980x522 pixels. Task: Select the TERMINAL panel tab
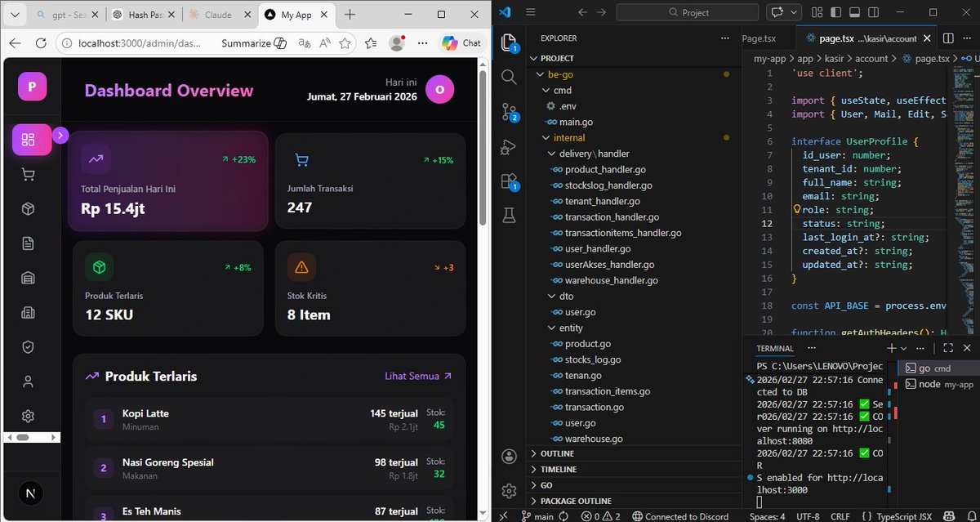[774, 348]
